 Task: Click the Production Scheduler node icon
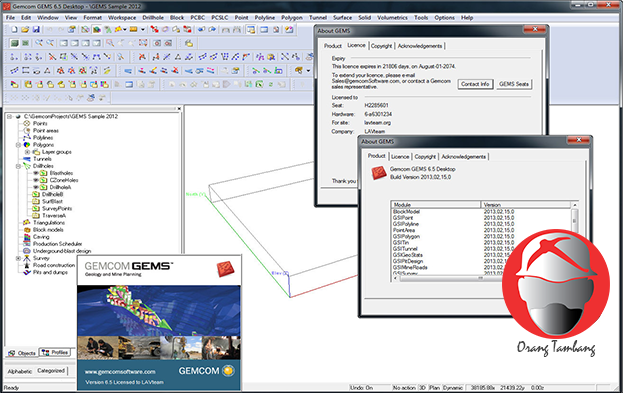27,244
